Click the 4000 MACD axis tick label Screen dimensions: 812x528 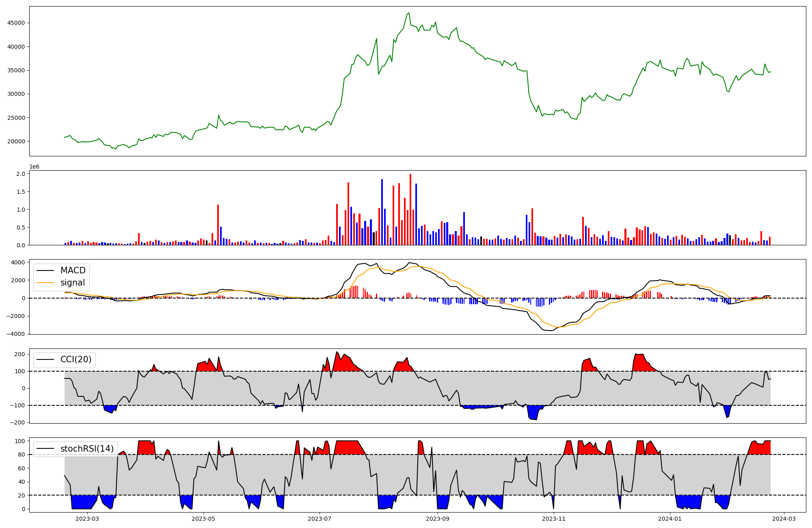coord(17,262)
